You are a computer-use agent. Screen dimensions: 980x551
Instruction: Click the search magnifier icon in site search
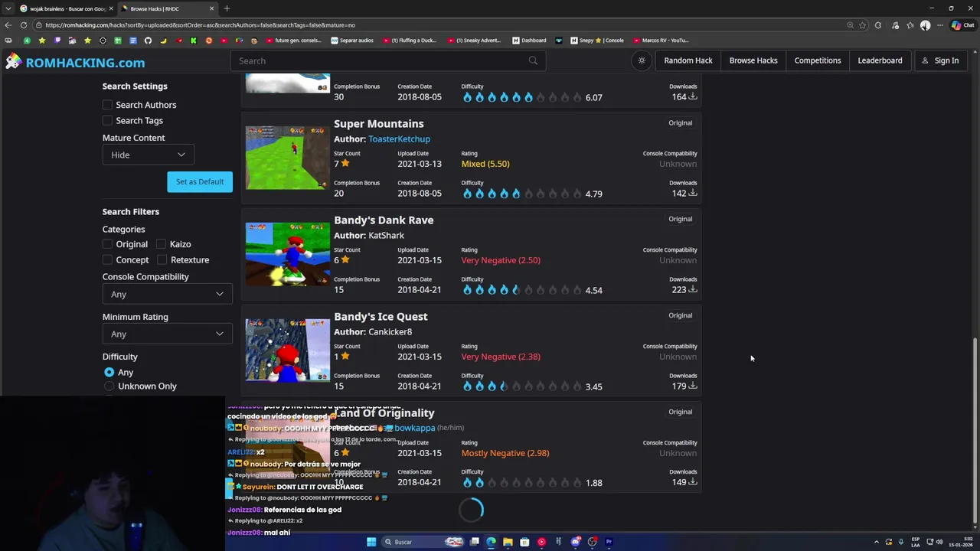[x=533, y=60]
